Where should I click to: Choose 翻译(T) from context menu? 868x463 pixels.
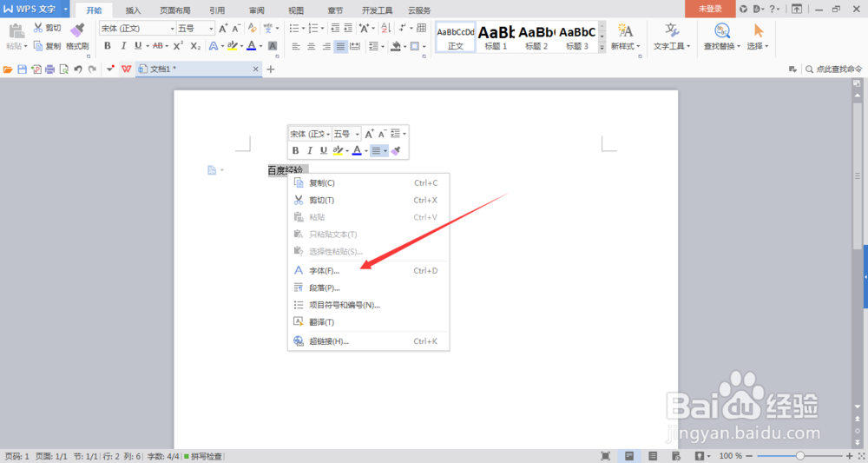[369, 321]
